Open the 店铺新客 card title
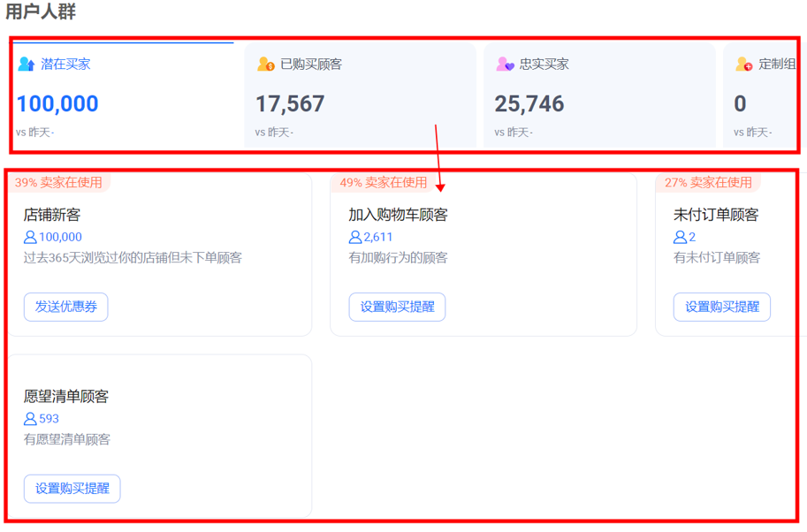This screenshot has width=807, height=532. click(52, 215)
